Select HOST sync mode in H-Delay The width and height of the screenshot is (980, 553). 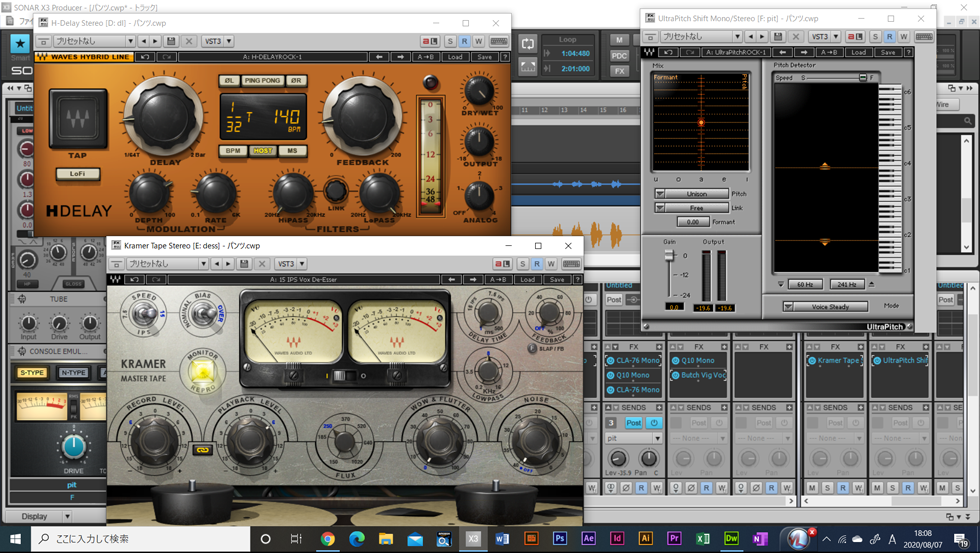262,151
